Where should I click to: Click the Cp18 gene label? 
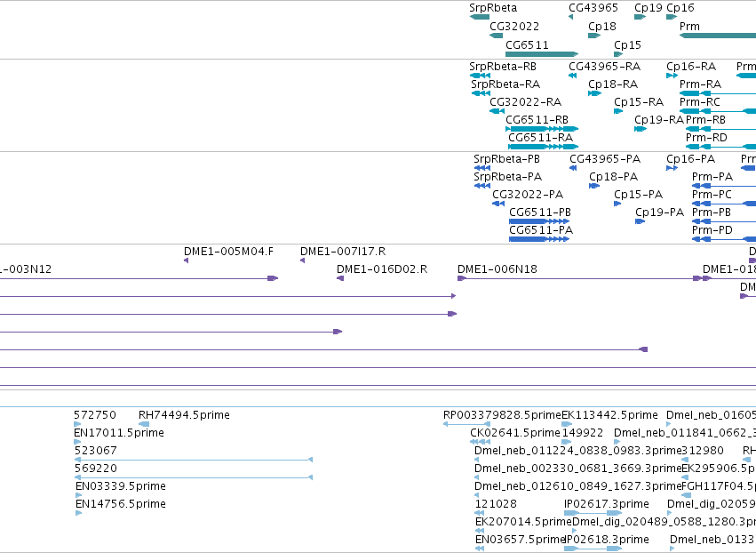601,27
